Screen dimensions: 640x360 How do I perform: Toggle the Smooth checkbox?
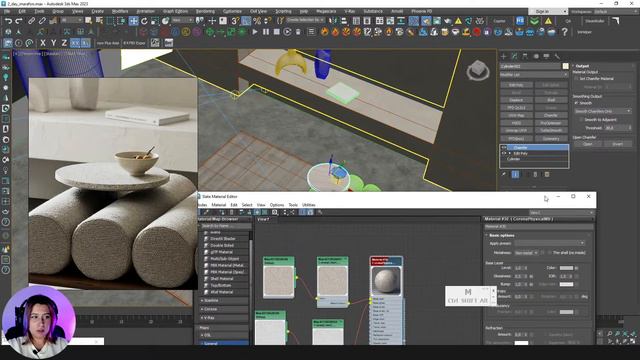click(x=576, y=103)
